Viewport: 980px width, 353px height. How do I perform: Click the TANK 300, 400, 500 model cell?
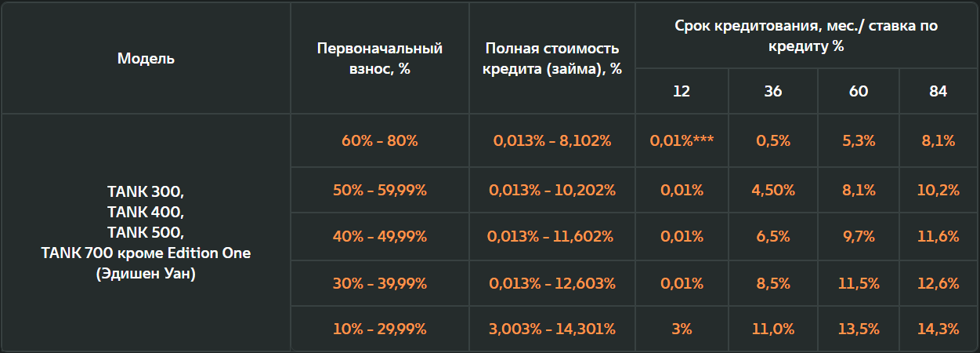(x=146, y=233)
